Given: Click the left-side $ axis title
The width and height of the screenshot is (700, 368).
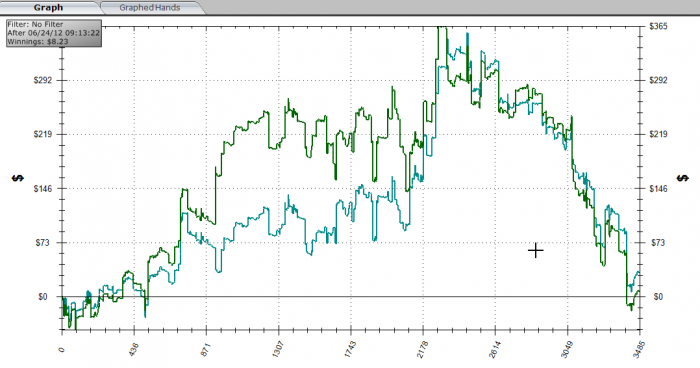Looking at the screenshot, I should click(x=18, y=179).
